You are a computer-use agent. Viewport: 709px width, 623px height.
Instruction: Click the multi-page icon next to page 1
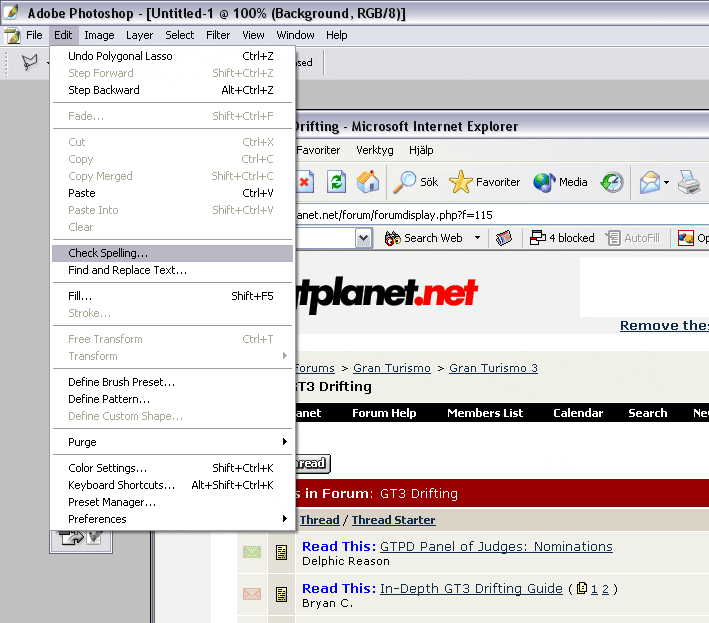[x=582, y=588]
